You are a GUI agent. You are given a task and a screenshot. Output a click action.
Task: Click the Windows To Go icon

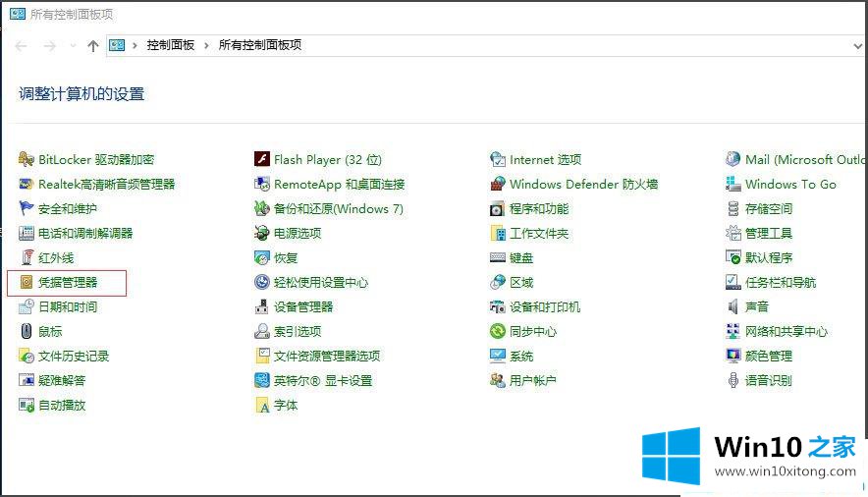(x=732, y=184)
